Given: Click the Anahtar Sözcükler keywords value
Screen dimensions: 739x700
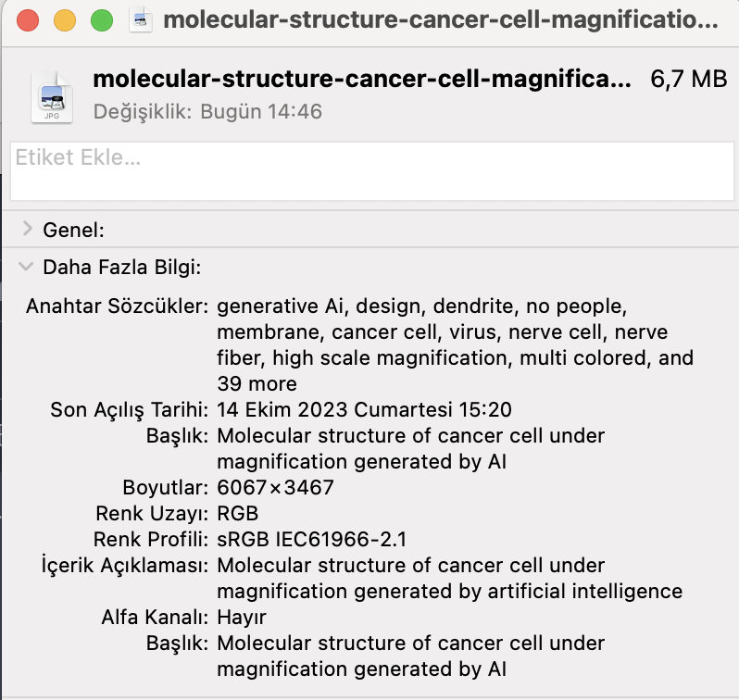Looking at the screenshot, I should coord(455,345).
